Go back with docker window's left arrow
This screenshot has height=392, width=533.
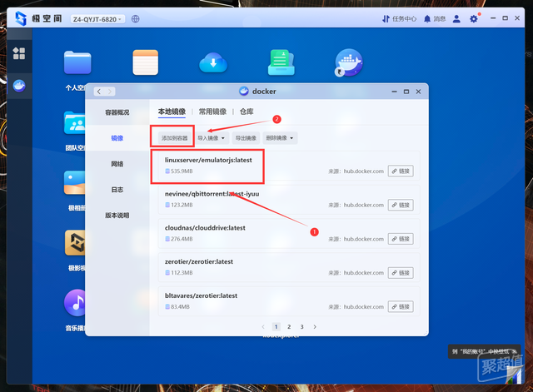99,92
